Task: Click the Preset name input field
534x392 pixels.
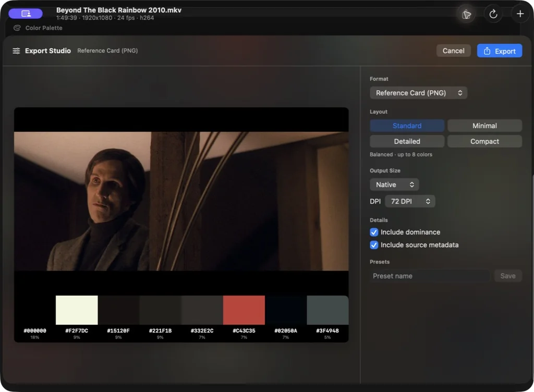Action: [430, 276]
